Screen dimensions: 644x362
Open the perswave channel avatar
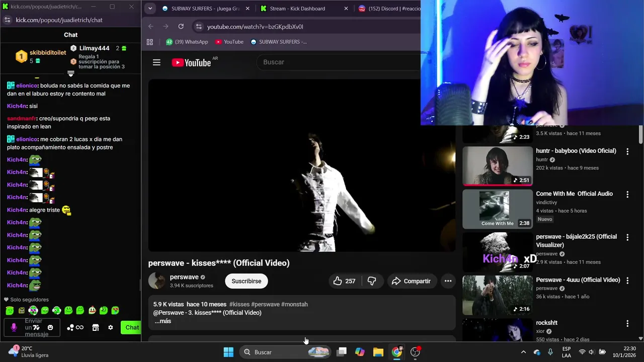pyautogui.click(x=156, y=281)
